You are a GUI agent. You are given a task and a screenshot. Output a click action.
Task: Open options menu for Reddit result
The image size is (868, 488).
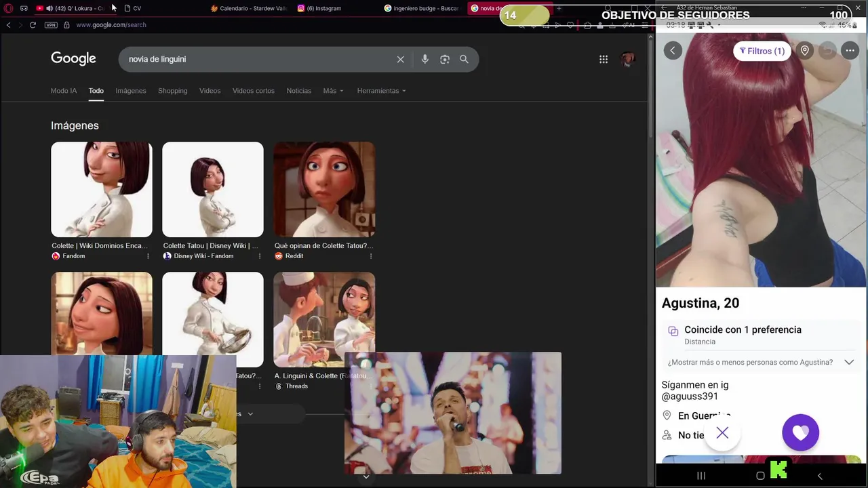click(x=370, y=256)
